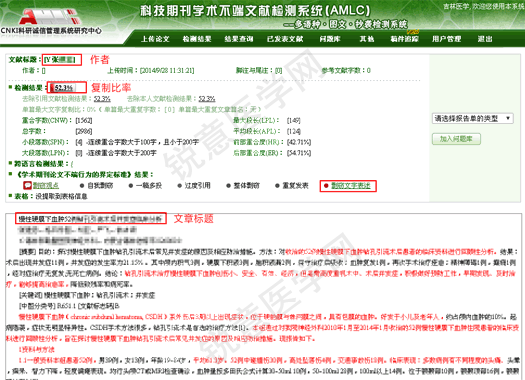This screenshot has height=380, width=525.
Task: Click the 剽窃观点 speech bubble icon
Action: (x=27, y=185)
